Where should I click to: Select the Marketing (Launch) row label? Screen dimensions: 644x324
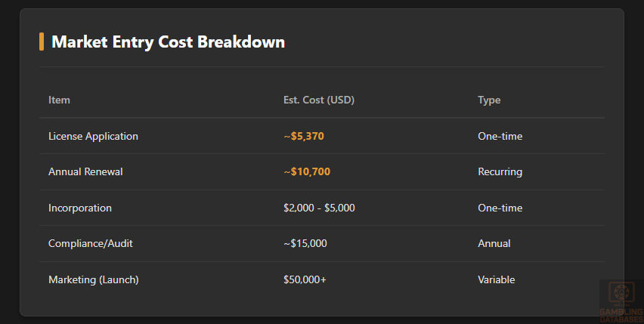(x=94, y=279)
